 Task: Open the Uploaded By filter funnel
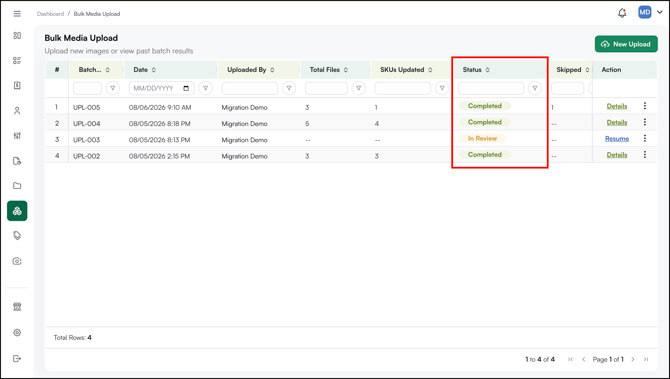click(x=289, y=88)
